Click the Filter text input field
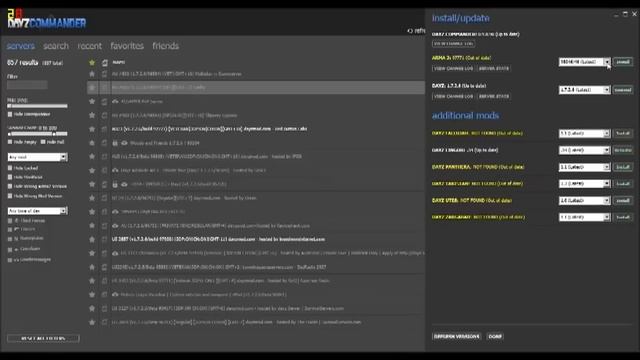Viewport: 640px width, 360px height. coord(27,85)
